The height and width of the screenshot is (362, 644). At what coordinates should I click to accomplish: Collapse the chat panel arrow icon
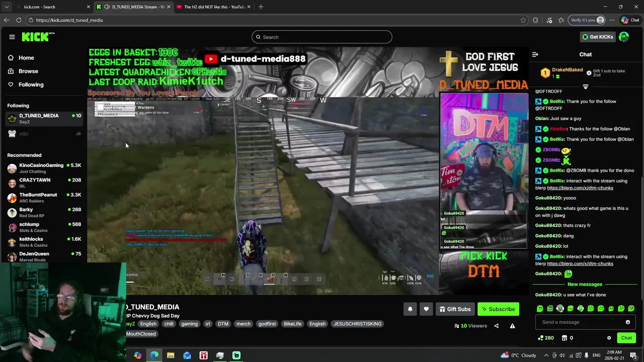coord(535,54)
